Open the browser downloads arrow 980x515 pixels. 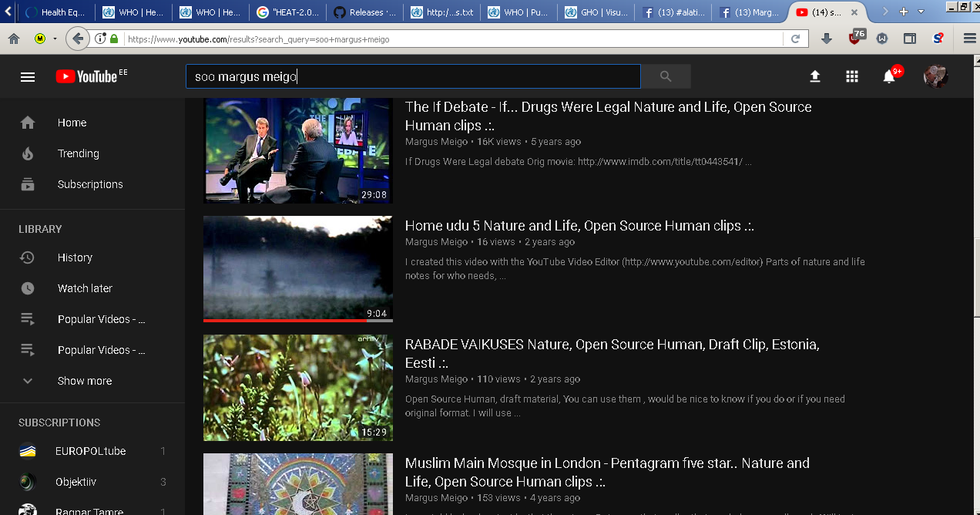[x=827, y=39]
